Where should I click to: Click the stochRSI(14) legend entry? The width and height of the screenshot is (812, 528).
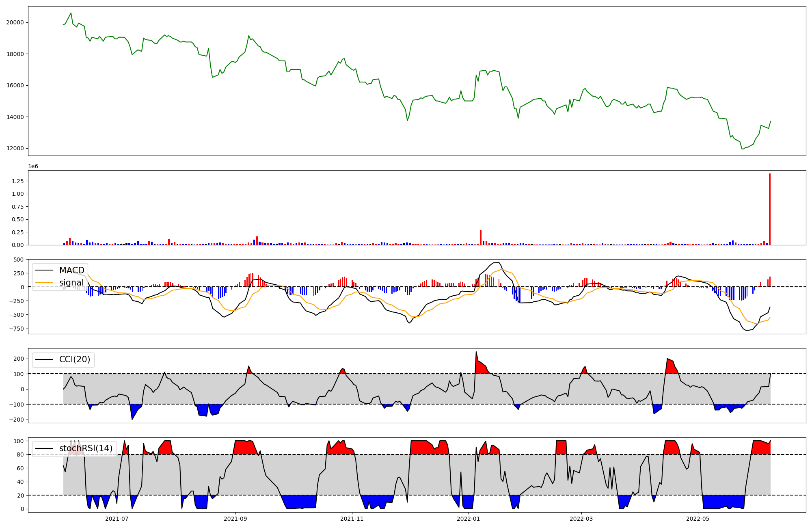86,448
